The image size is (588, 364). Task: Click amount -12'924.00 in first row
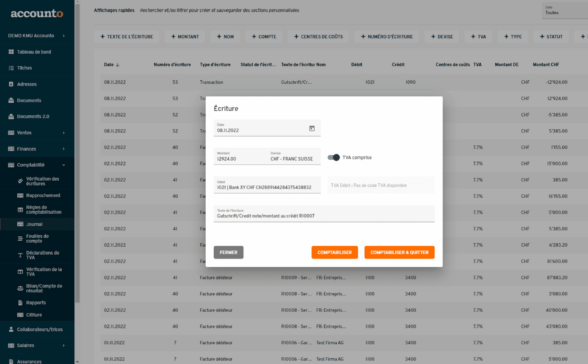(556, 82)
